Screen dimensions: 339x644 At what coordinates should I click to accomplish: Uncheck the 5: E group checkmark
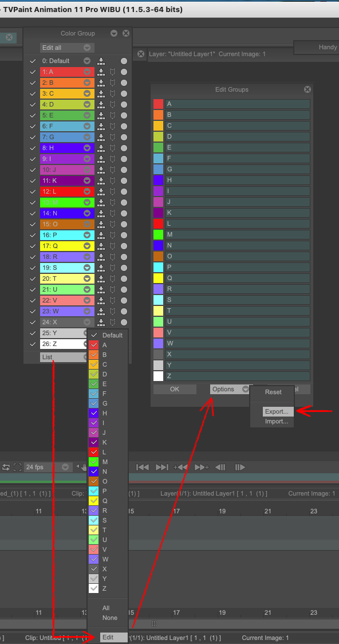pos(33,115)
